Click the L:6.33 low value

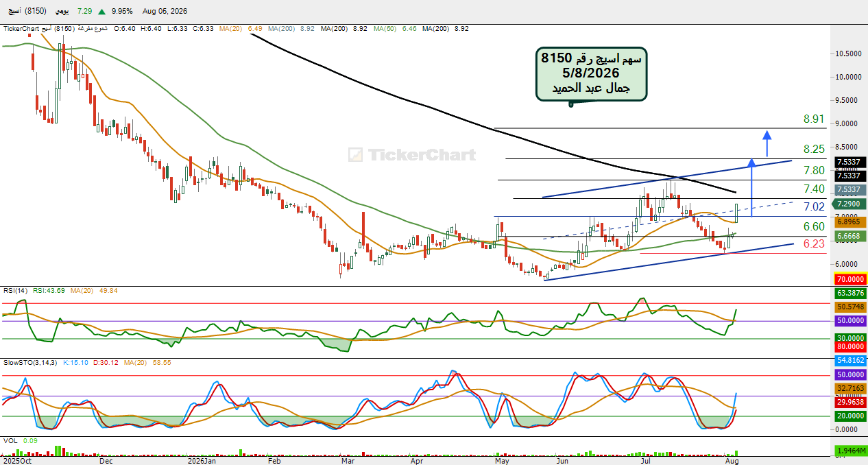(177, 29)
